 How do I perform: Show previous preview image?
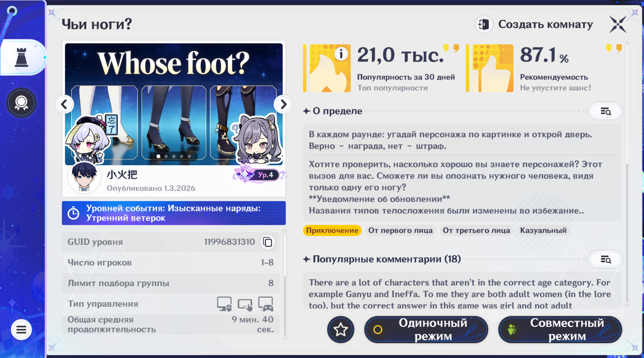click(x=65, y=105)
